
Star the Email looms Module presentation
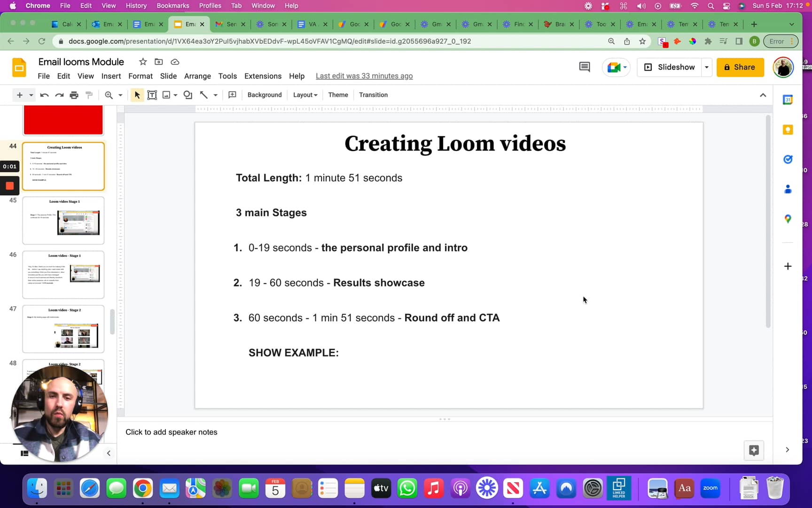click(x=143, y=62)
